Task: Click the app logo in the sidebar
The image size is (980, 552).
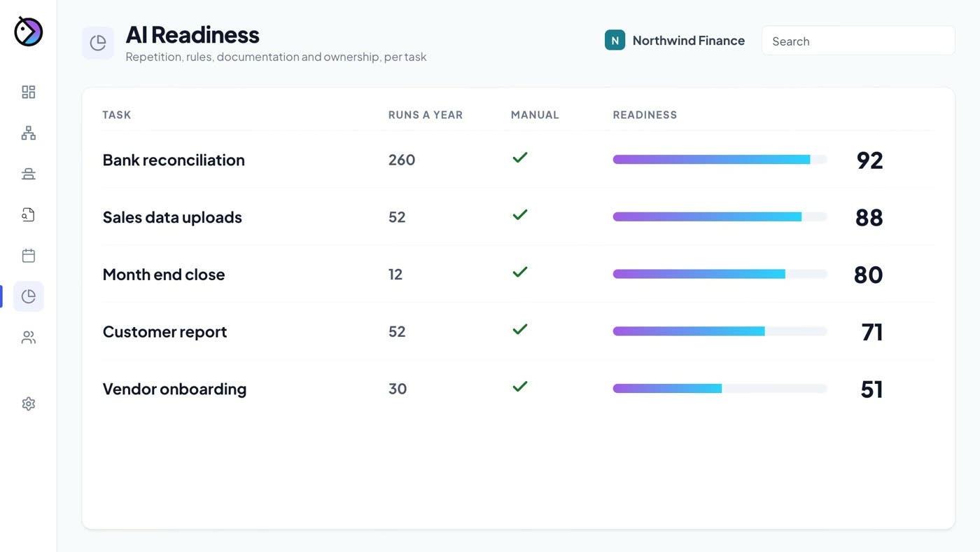Action: click(x=29, y=32)
